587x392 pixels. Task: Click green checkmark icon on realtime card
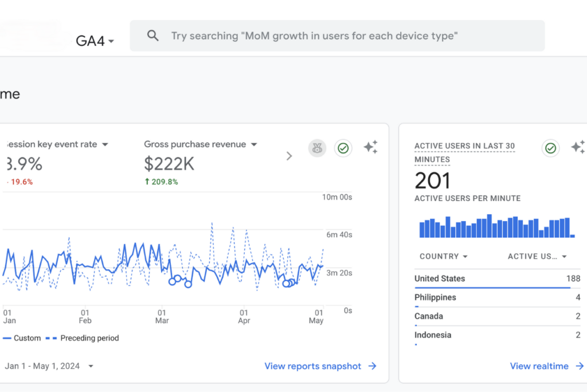tap(550, 148)
